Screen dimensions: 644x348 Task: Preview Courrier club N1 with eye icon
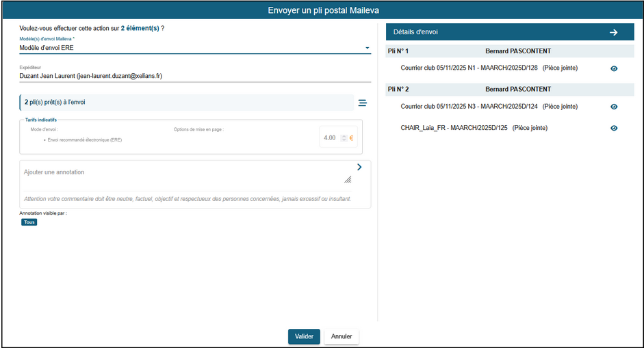click(x=614, y=68)
